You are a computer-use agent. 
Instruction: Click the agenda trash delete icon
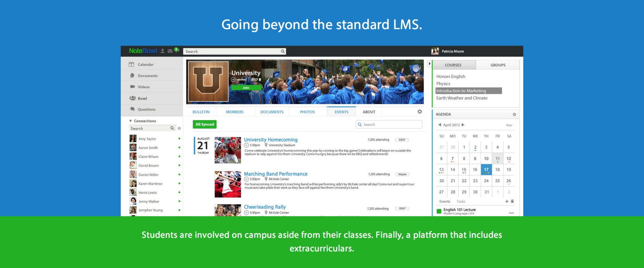point(512,201)
